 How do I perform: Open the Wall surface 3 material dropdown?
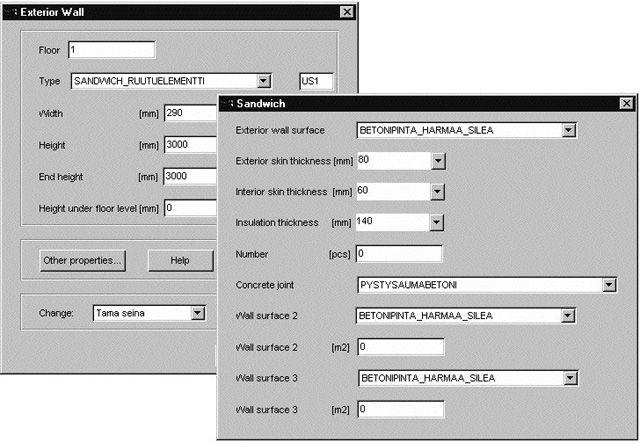pos(568,378)
